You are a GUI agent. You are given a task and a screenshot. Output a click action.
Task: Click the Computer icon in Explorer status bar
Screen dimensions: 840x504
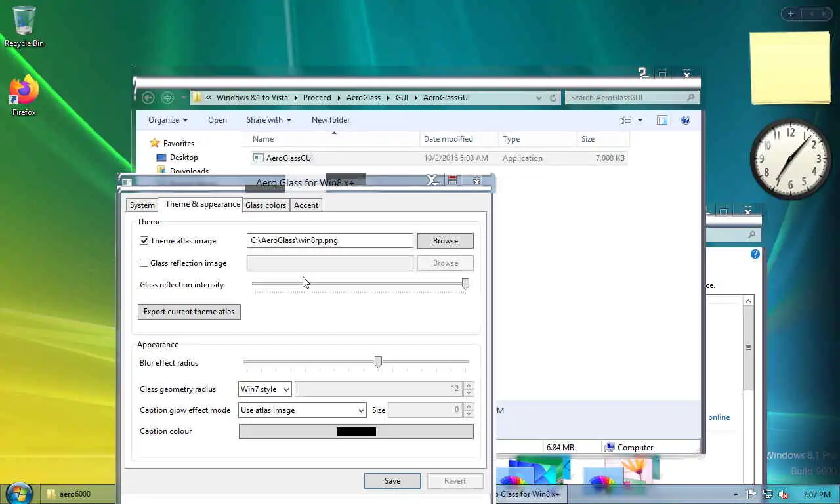(610, 448)
